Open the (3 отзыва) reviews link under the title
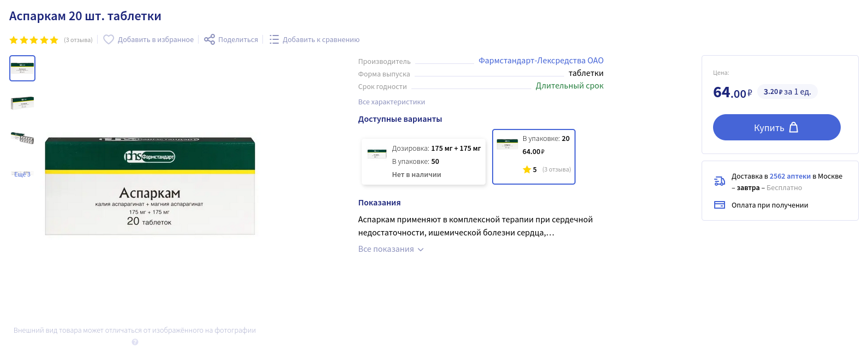Screen dimensions: 868x360 [78, 40]
